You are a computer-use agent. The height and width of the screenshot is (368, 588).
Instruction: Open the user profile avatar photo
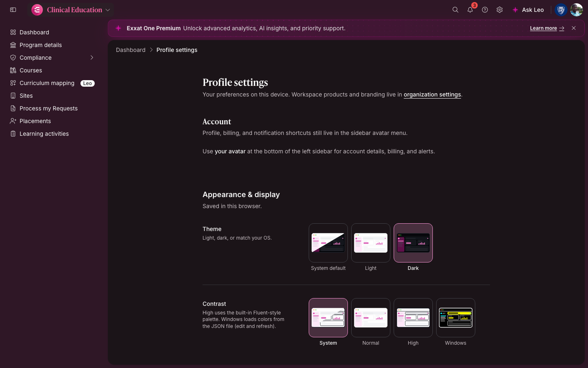tap(576, 10)
